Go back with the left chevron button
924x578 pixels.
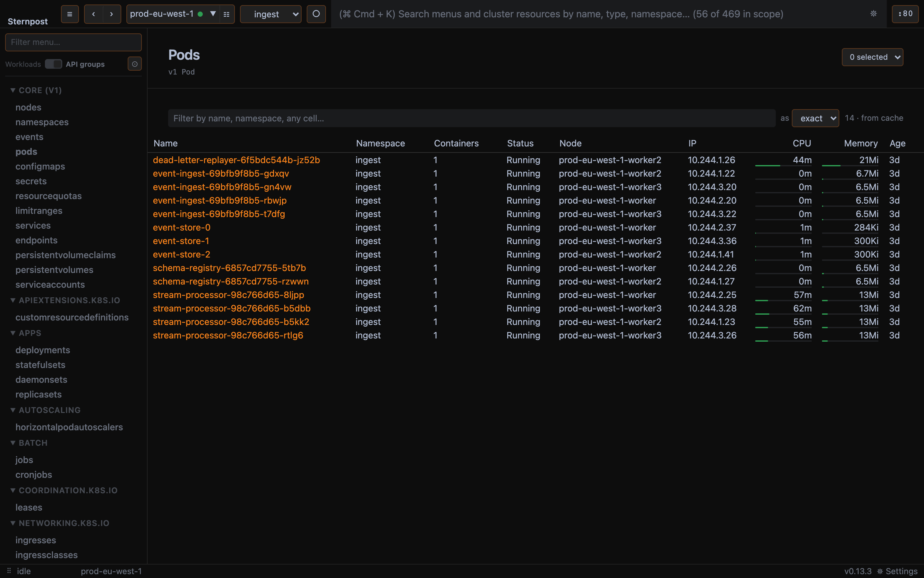[94, 14]
